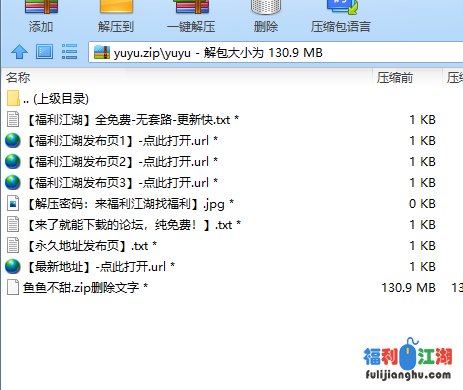Viewport: 463px width, 390px height.
Task: Sort by 名称 column header
Action: point(18,78)
